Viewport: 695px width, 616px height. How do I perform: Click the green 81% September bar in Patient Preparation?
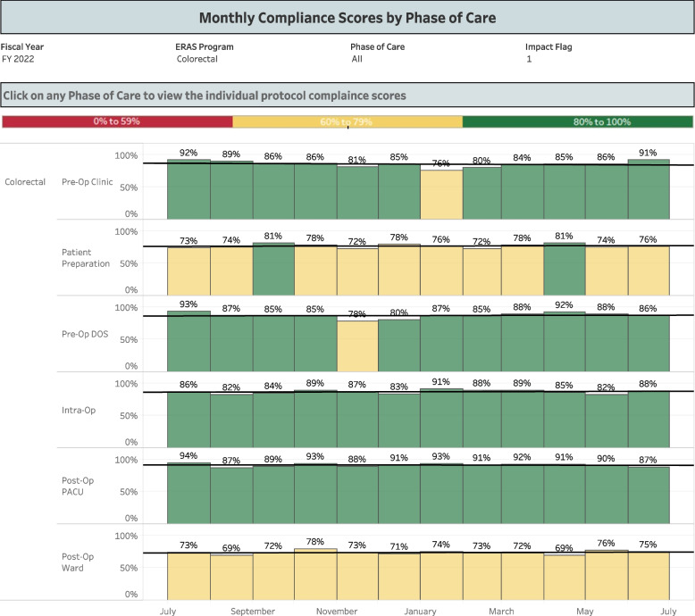point(273,270)
